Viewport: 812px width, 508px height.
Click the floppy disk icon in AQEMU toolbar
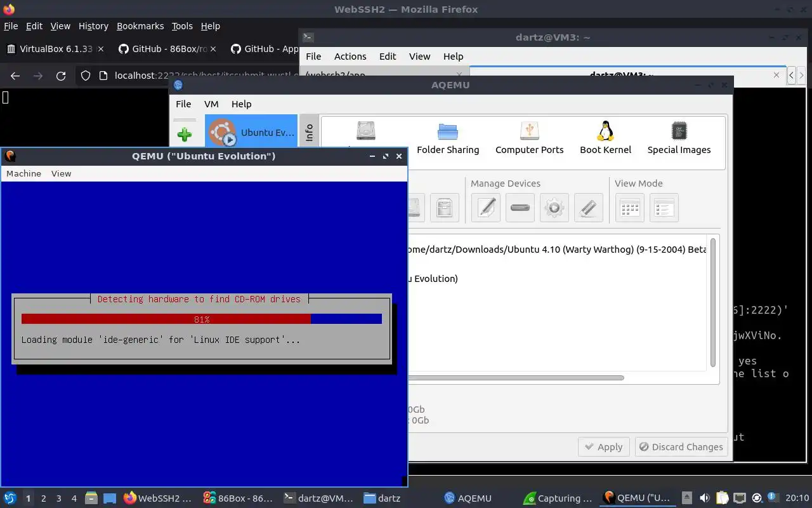tap(445, 208)
